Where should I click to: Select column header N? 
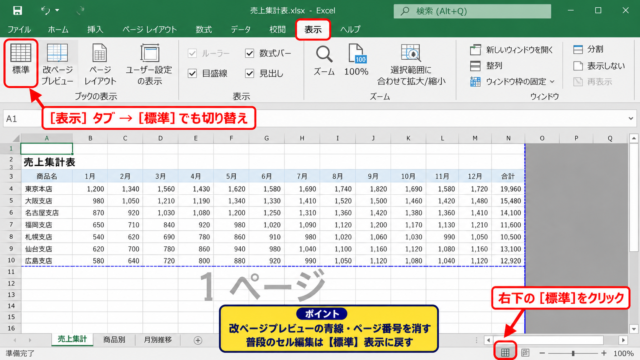(508, 138)
